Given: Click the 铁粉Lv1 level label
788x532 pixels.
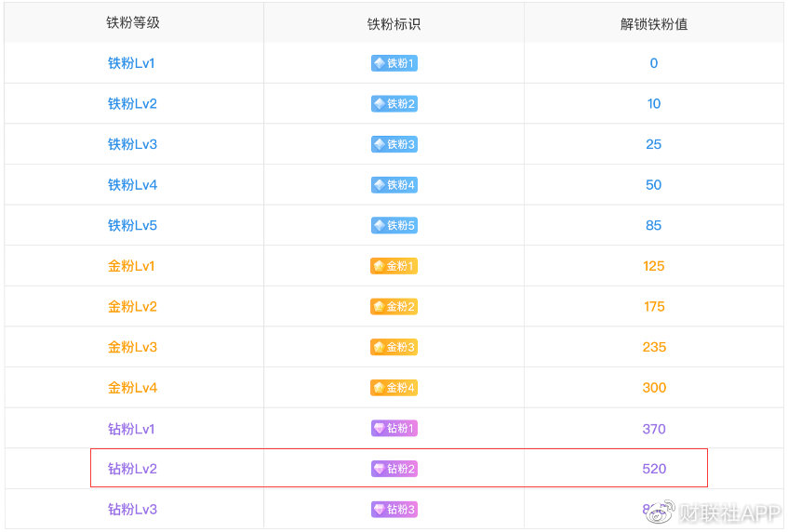Looking at the screenshot, I should (x=132, y=63).
